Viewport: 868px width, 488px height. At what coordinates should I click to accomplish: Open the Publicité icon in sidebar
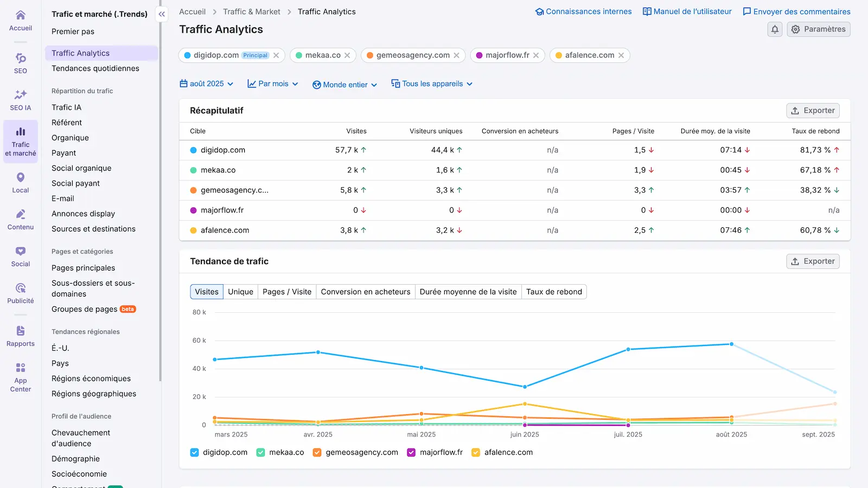(x=21, y=288)
